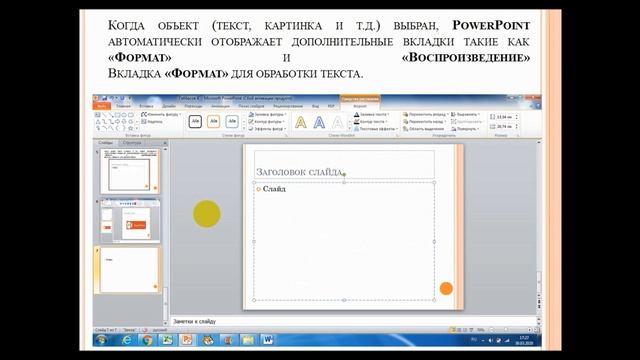Open the Рецензирование ribbon tab
Viewport: 640px width, 360px height.
click(288, 106)
